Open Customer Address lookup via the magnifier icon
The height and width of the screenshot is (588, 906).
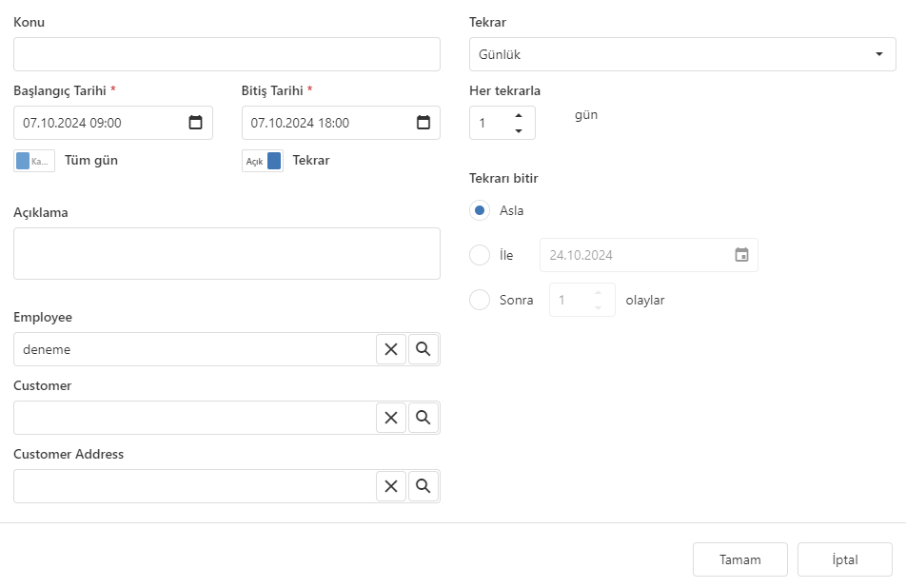[423, 486]
